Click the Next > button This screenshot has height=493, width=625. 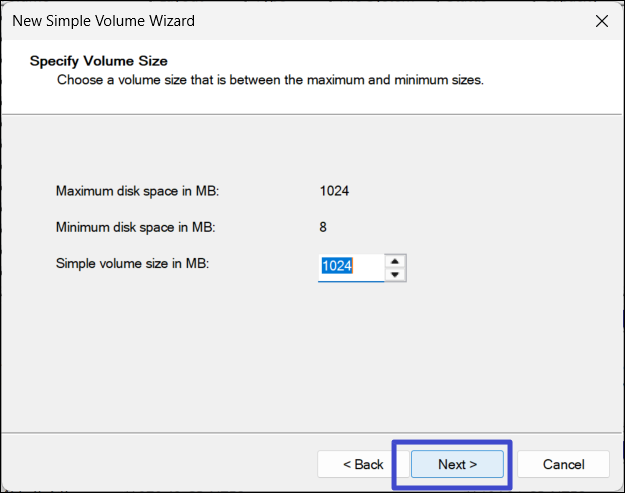[x=458, y=464]
